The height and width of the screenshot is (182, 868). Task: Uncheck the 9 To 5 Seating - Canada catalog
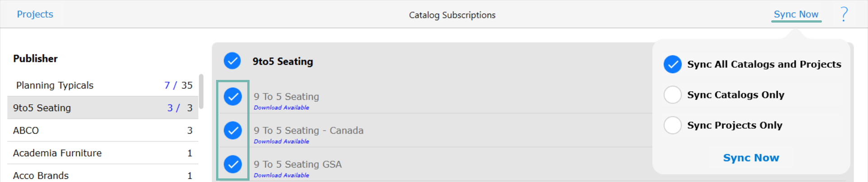(233, 130)
